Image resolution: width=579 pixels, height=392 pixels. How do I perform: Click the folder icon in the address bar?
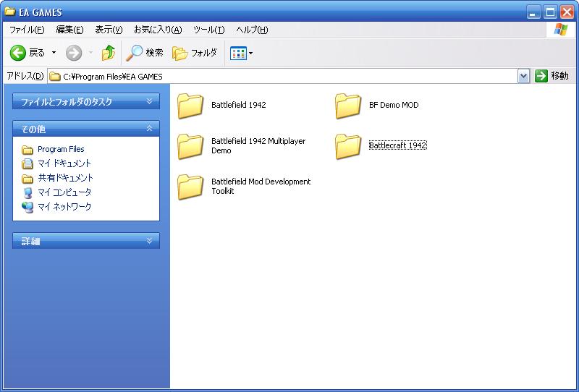point(55,77)
